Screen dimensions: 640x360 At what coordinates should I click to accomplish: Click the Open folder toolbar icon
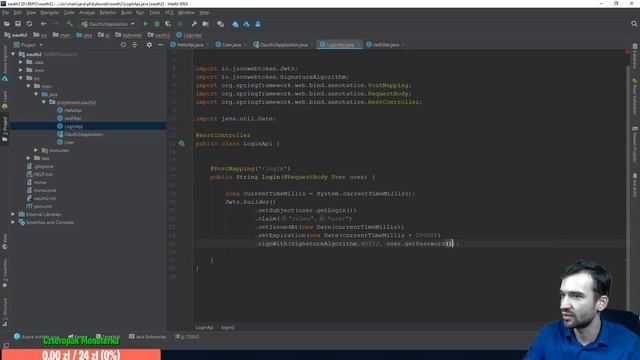tap(7, 24)
